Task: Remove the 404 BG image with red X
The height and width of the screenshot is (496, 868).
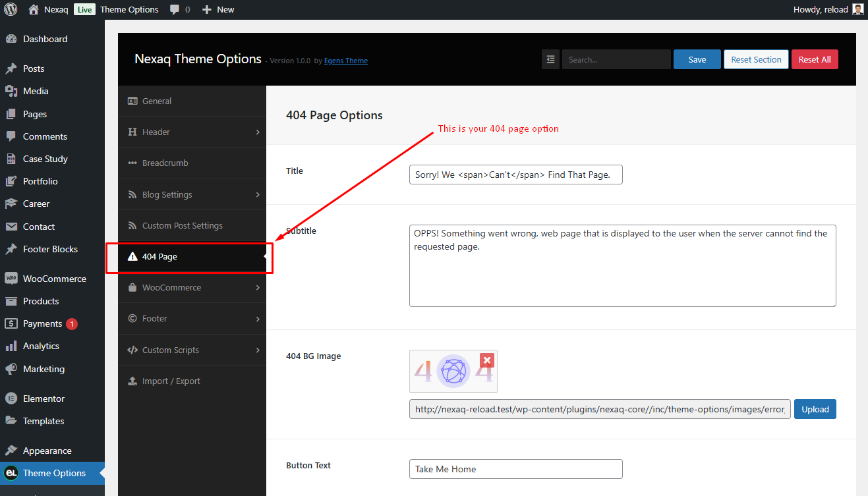Action: [487, 360]
